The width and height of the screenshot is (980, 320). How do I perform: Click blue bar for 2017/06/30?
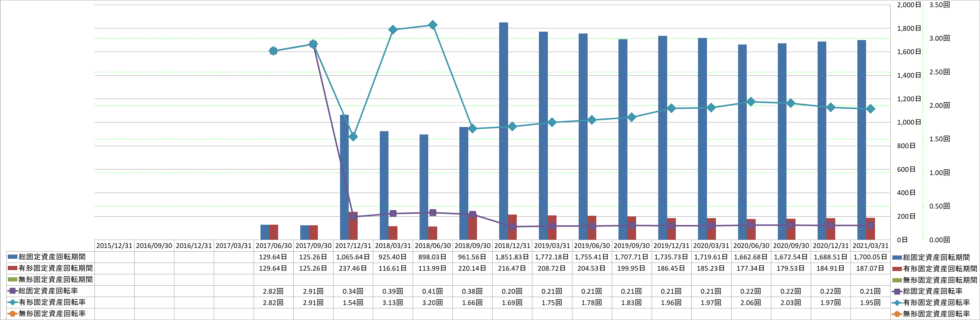pos(265,232)
